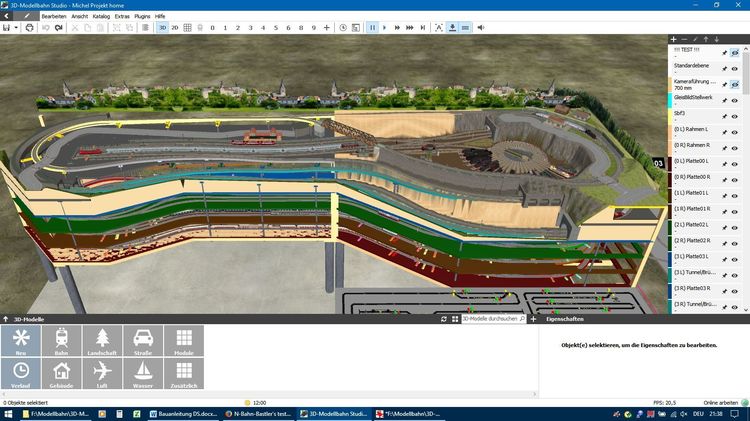Screen dimensions: 750x421
Task: Click the Print icon
Action: pos(29,28)
